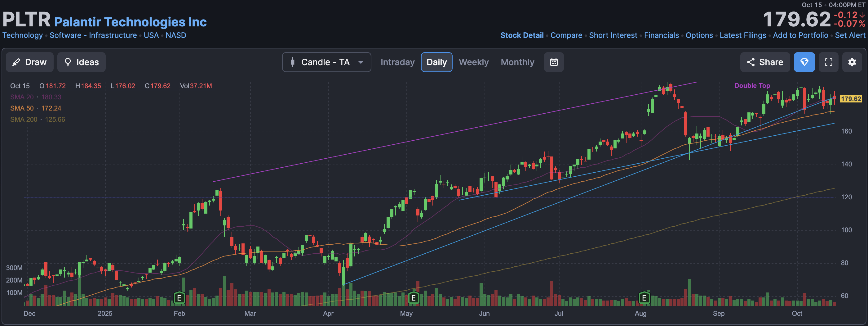The width and height of the screenshot is (868, 326).
Task: Click the Share button
Action: click(x=764, y=62)
